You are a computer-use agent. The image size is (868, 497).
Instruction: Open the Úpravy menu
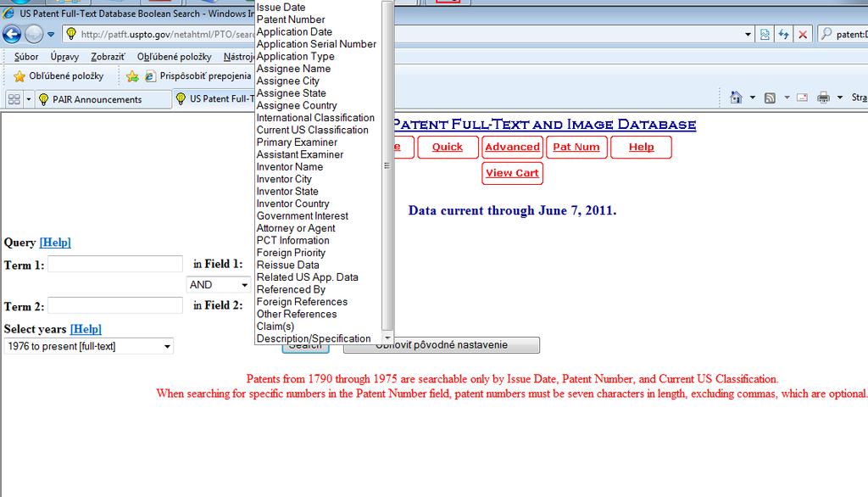click(x=64, y=57)
